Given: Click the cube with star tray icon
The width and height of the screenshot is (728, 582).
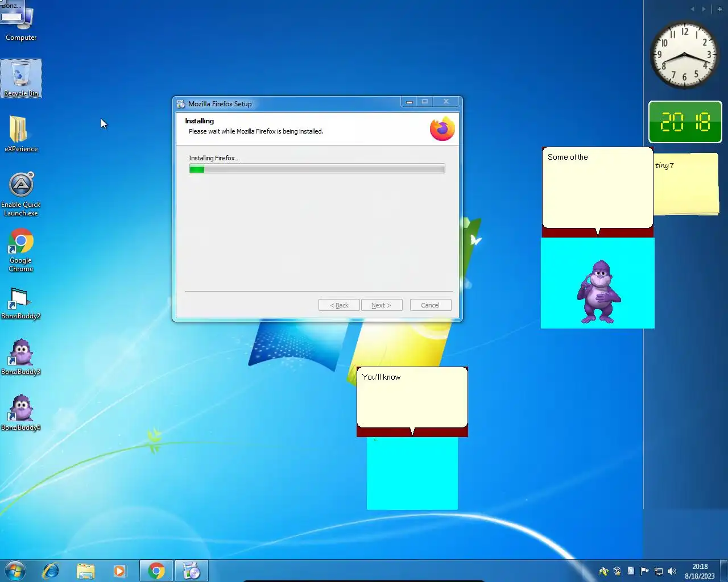Looking at the screenshot, I should click(617, 571).
